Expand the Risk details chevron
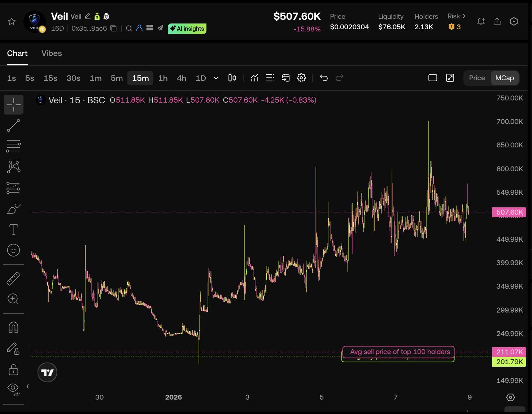The image size is (532, 414). point(464,16)
